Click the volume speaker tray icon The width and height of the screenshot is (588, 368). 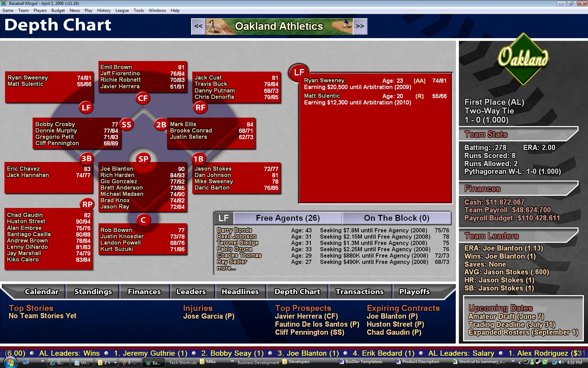click(561, 362)
